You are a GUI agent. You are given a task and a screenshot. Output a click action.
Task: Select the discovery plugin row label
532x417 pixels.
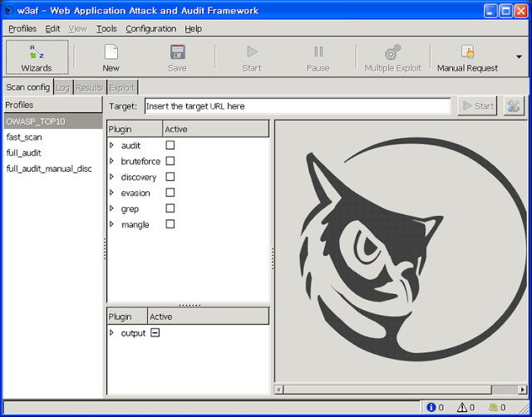tap(139, 177)
